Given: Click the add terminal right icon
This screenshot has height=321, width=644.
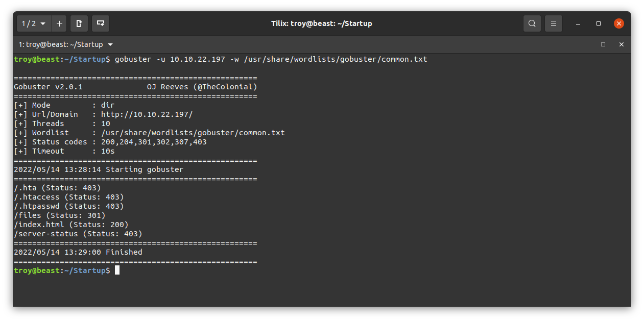Looking at the screenshot, I should click(79, 23).
